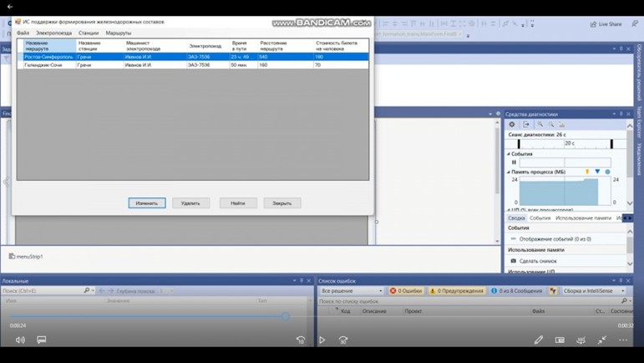Open the Файл menu in the form
Screen dimensions: 644x363
23,33
